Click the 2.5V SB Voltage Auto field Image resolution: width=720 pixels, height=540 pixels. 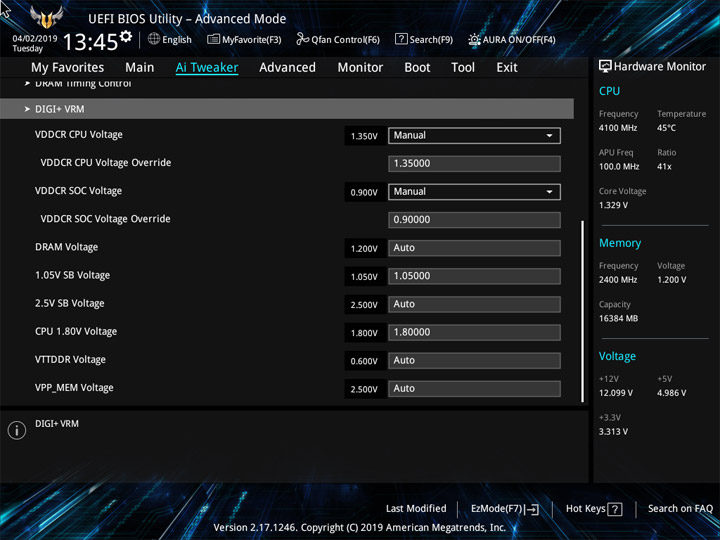pyautogui.click(x=474, y=304)
